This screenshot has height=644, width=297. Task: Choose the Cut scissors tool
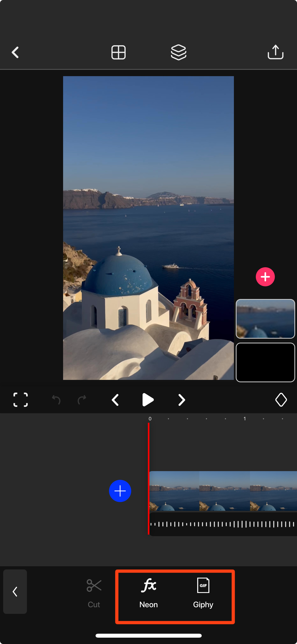coord(94,593)
